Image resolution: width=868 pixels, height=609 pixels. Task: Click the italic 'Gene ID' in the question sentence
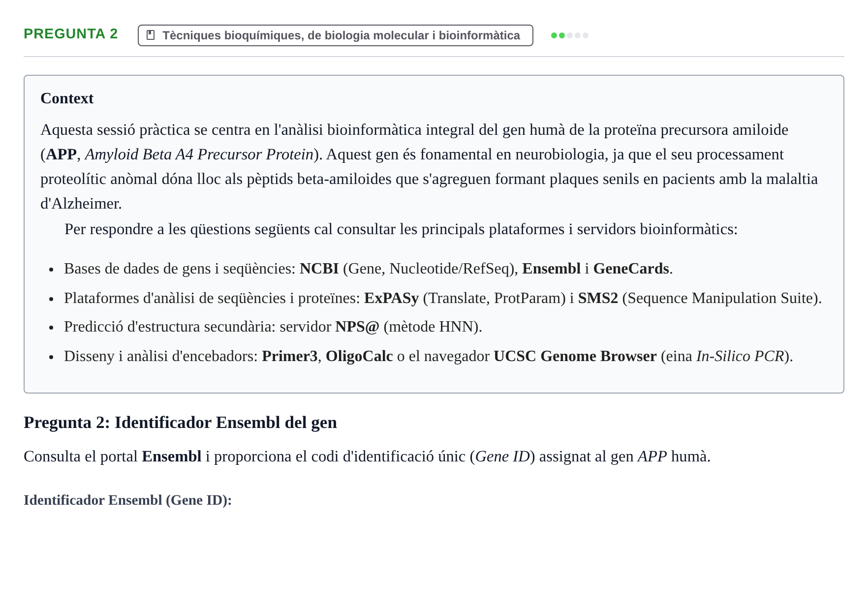pos(502,457)
